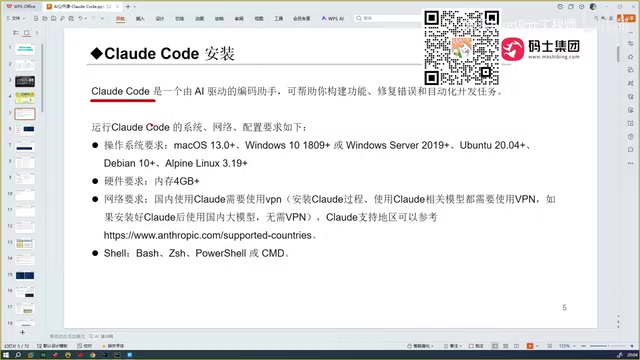Screen dimensions: 640x360
Task: Add a new slide with the plus button
Action: pyautogui.click(x=22, y=333)
